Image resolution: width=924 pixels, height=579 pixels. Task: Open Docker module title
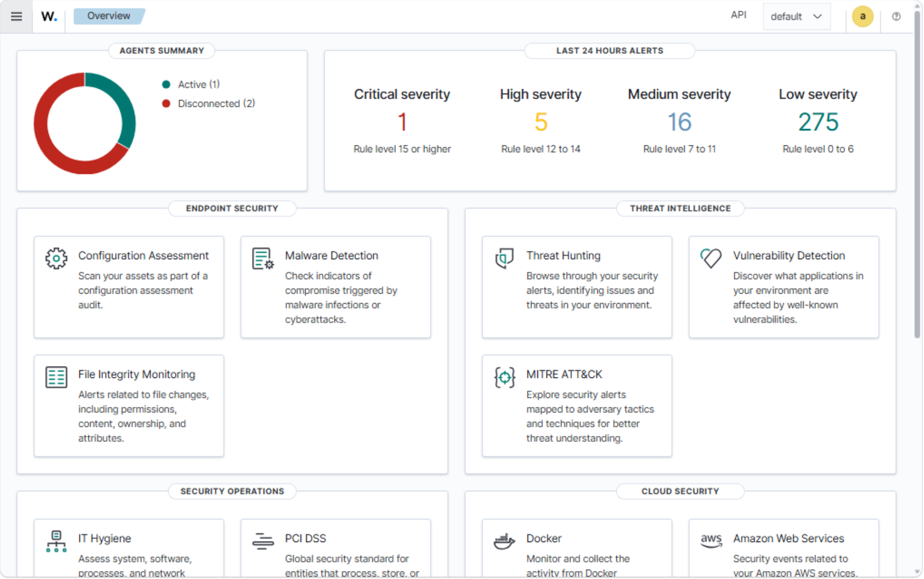point(544,539)
